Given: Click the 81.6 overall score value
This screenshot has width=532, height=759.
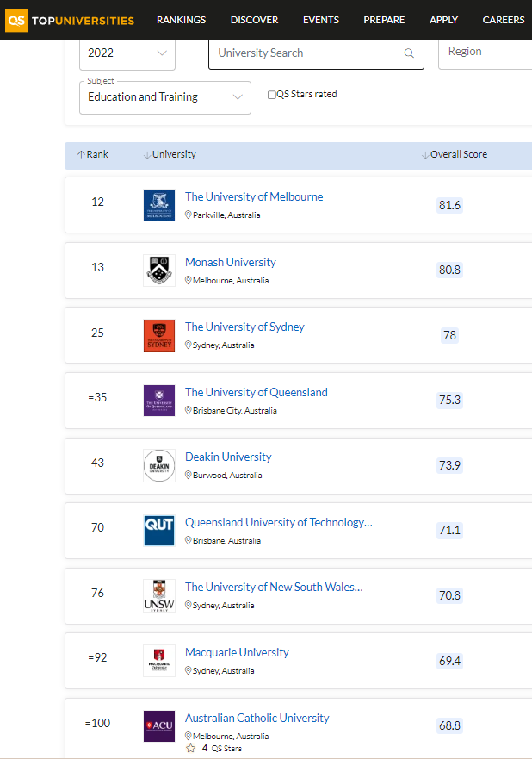Looking at the screenshot, I should [449, 205].
